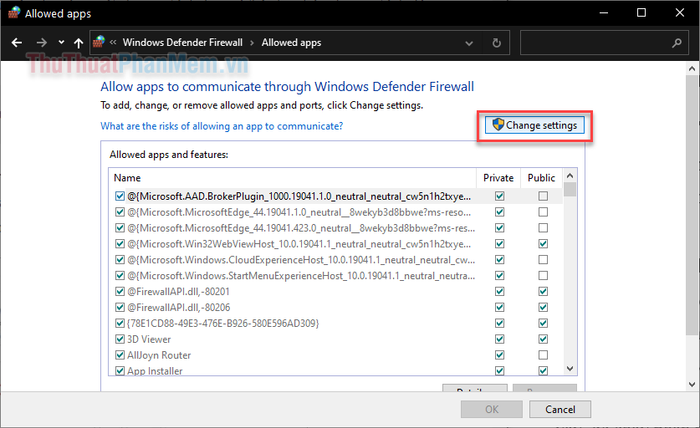Enable Public for AllJoyn Router

[x=543, y=355]
